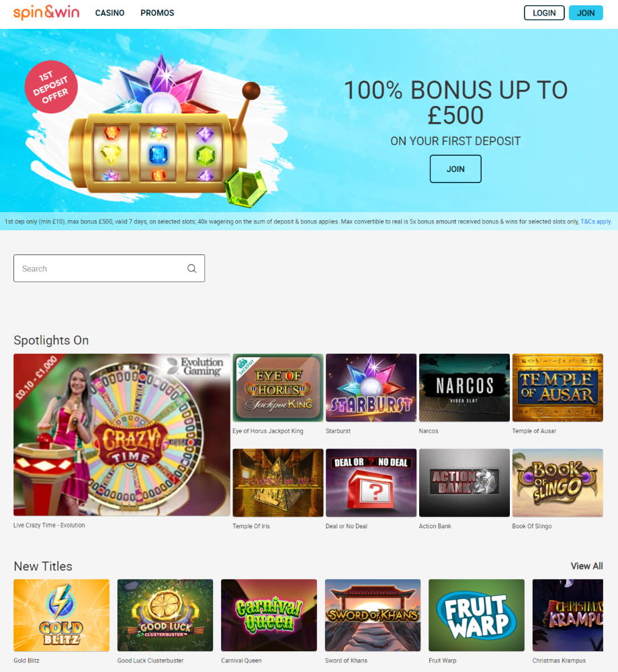This screenshot has width=618, height=672.
Task: Open the Narcos video slot tile
Action: [x=464, y=387]
